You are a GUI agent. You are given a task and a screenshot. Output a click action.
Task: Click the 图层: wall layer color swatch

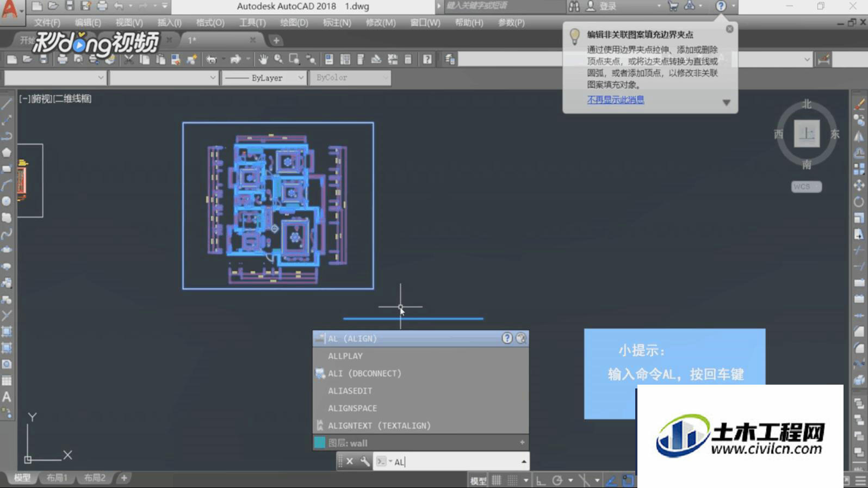click(320, 443)
